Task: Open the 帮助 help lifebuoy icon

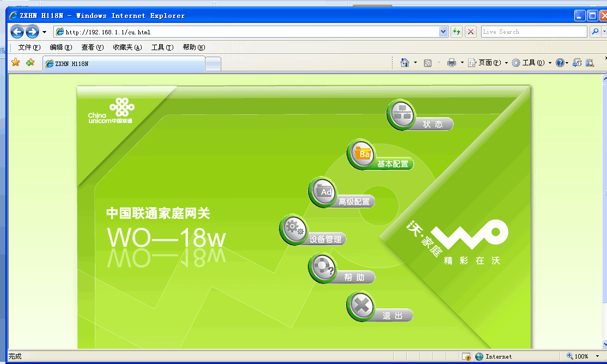Action: [x=323, y=268]
